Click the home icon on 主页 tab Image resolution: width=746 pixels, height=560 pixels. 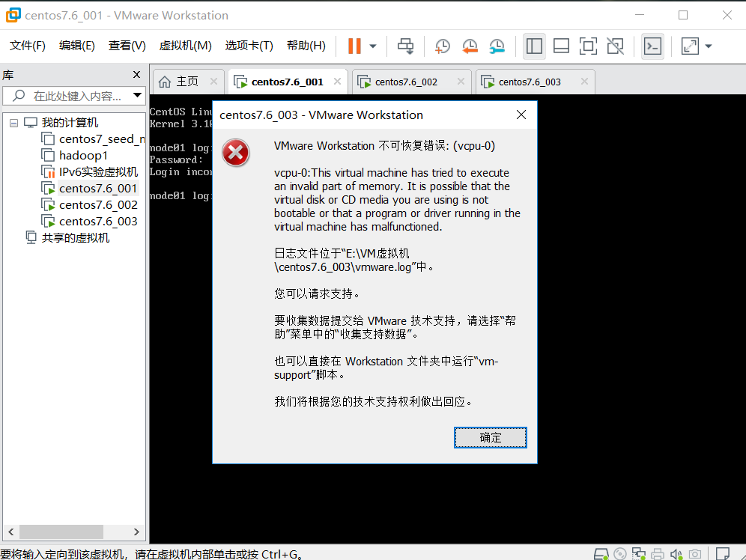click(x=165, y=82)
